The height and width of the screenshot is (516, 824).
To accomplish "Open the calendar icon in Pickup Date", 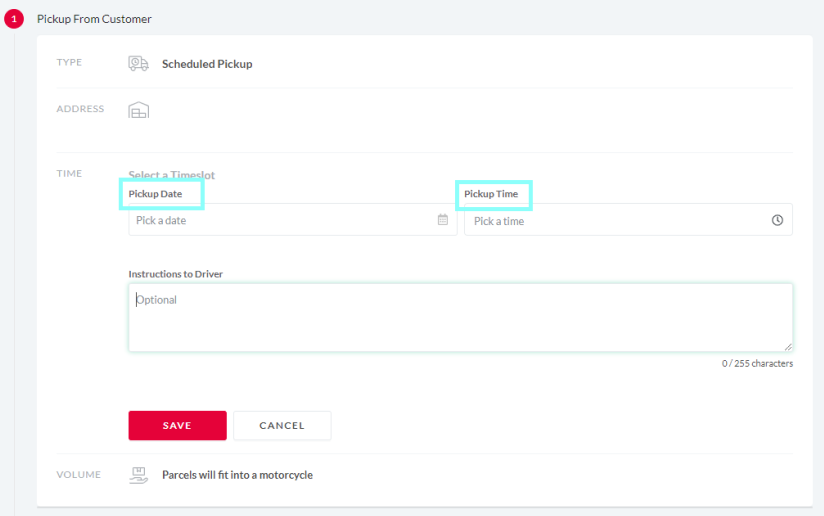I will (x=443, y=220).
